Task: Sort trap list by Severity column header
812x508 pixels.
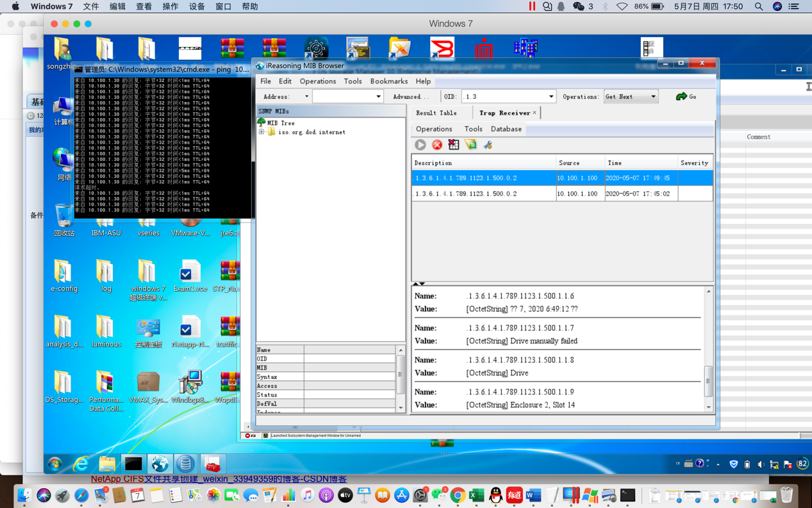Action: [x=694, y=163]
